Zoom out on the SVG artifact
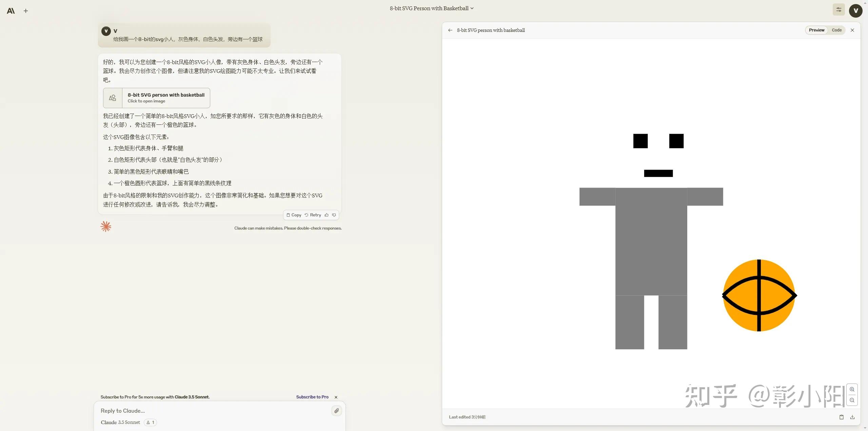Screen dimensions: 868x431 click(x=853, y=400)
